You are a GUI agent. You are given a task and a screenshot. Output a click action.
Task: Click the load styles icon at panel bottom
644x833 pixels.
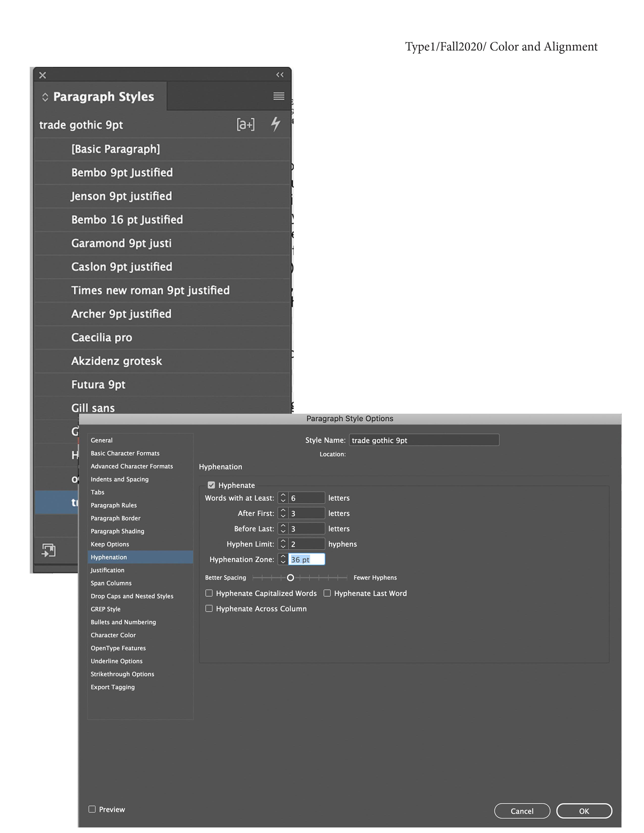coord(48,550)
